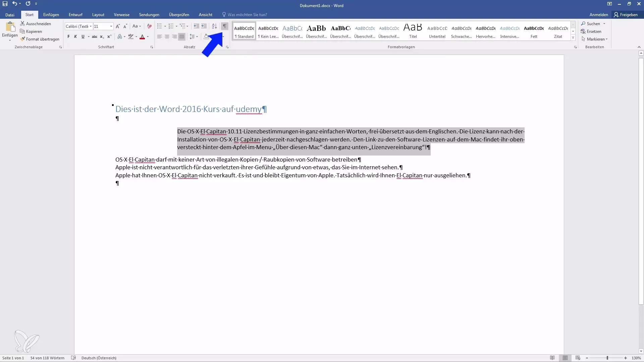This screenshot has width=644, height=362.
Task: Click the Kopieren command
Action: (31, 32)
